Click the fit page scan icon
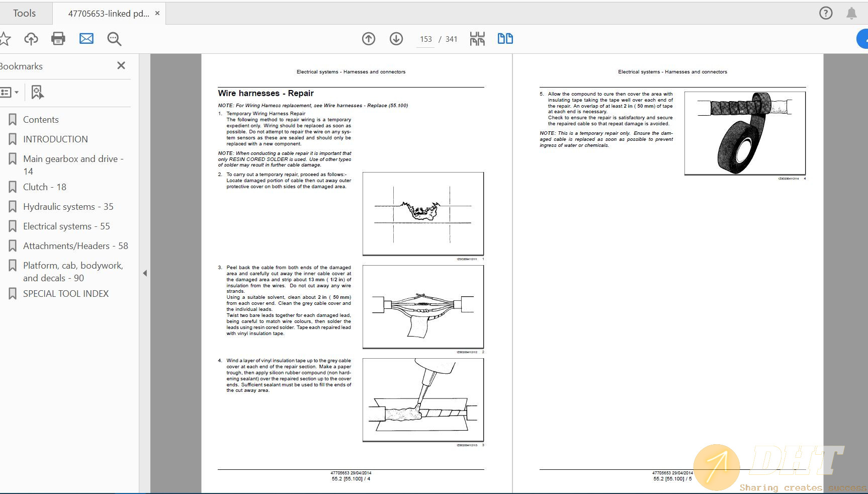This screenshot has width=868, height=494. click(x=477, y=39)
